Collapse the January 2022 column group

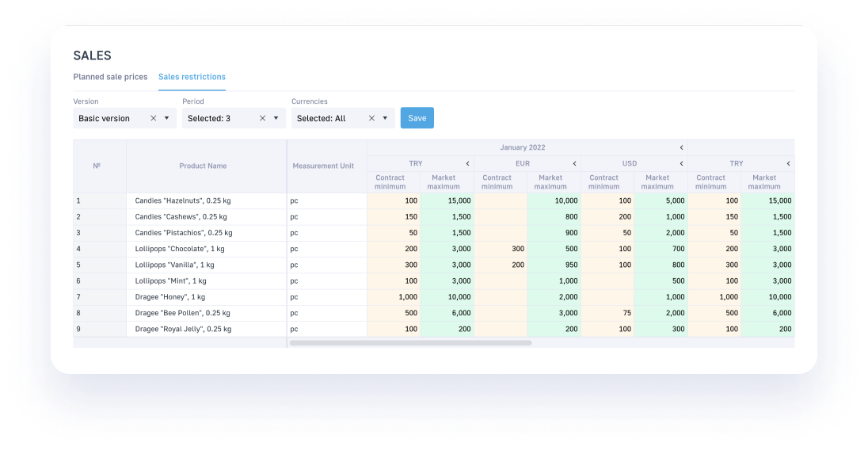pos(681,147)
